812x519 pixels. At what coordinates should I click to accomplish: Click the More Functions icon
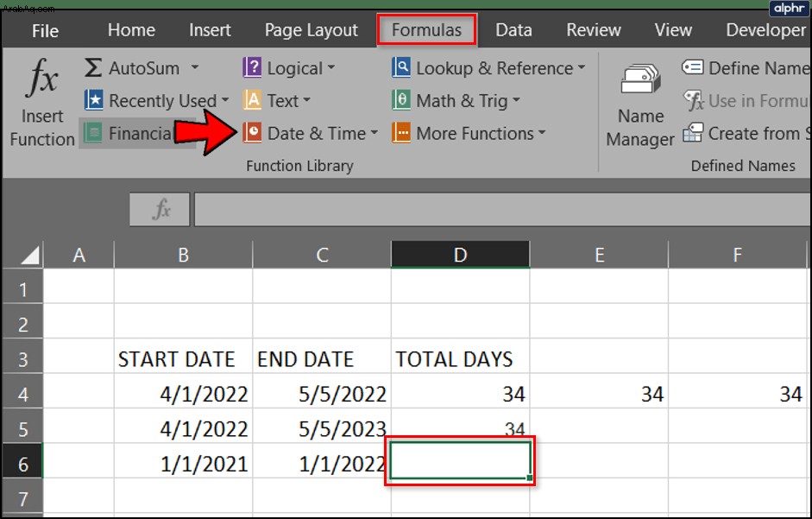pos(401,133)
